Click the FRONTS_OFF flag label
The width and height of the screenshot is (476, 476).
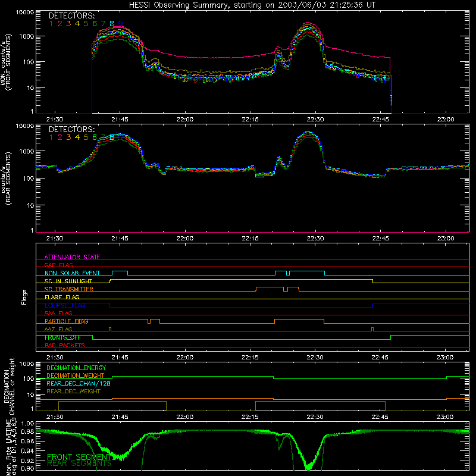[x=62, y=337]
